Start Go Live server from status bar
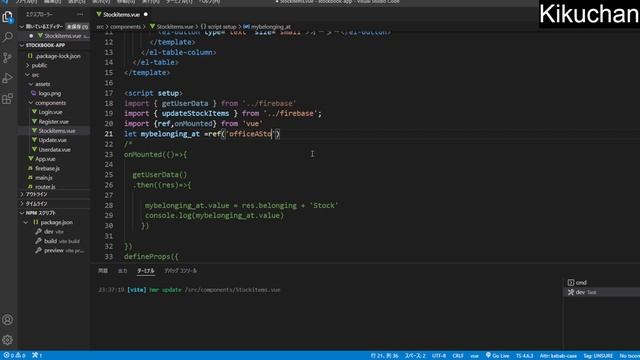640x360 pixels. [497, 356]
